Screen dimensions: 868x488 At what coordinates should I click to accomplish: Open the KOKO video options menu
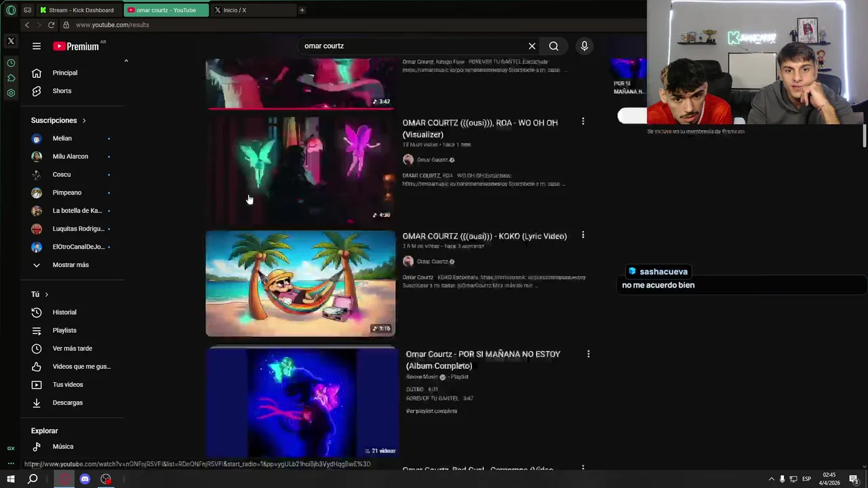(583, 235)
